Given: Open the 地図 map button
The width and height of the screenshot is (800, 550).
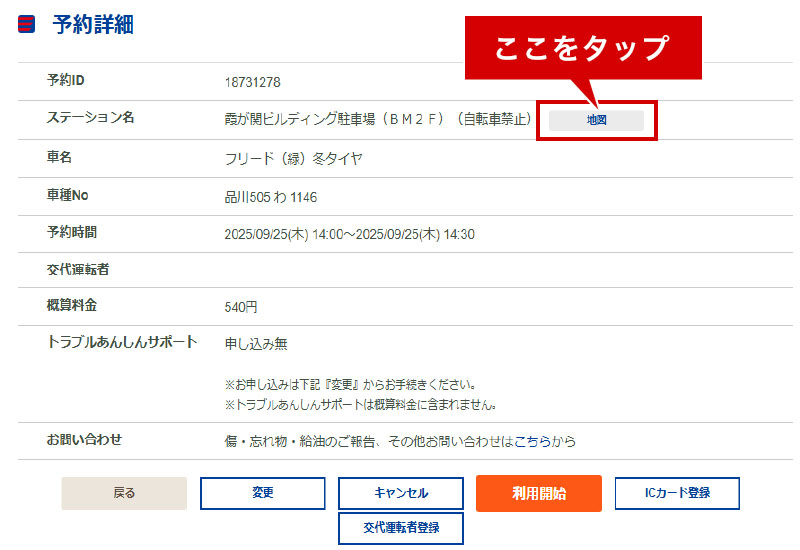Looking at the screenshot, I should click(596, 120).
